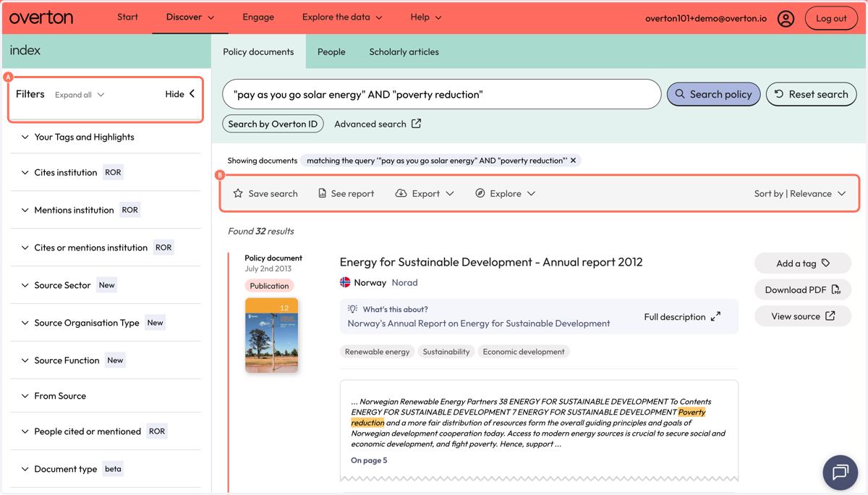Open Explore the data menu

click(342, 17)
